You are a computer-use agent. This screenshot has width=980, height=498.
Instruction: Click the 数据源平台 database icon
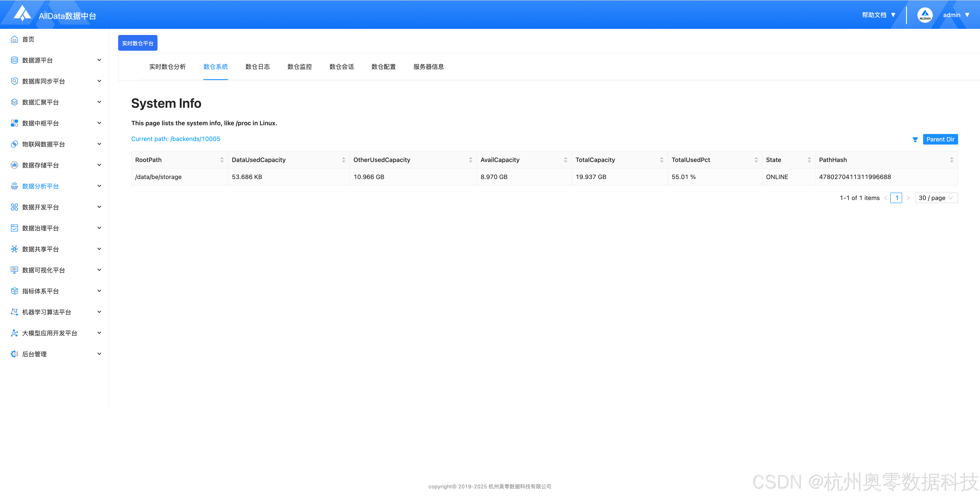14,60
